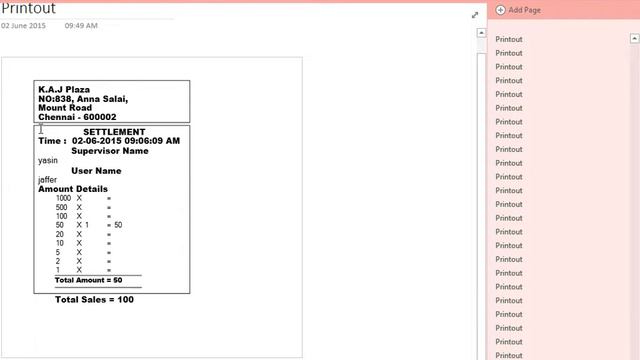Click the supervisor value yasin

[48, 160]
